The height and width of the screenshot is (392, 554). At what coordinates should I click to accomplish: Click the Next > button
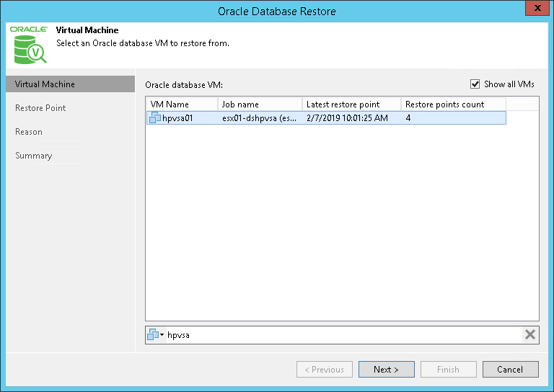coord(387,370)
